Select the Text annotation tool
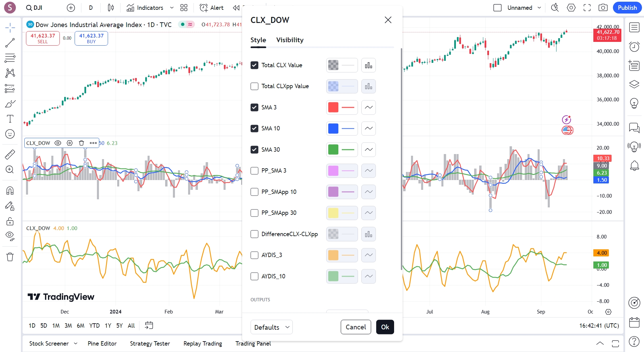Screen dimensions: 644x352 tap(10, 119)
